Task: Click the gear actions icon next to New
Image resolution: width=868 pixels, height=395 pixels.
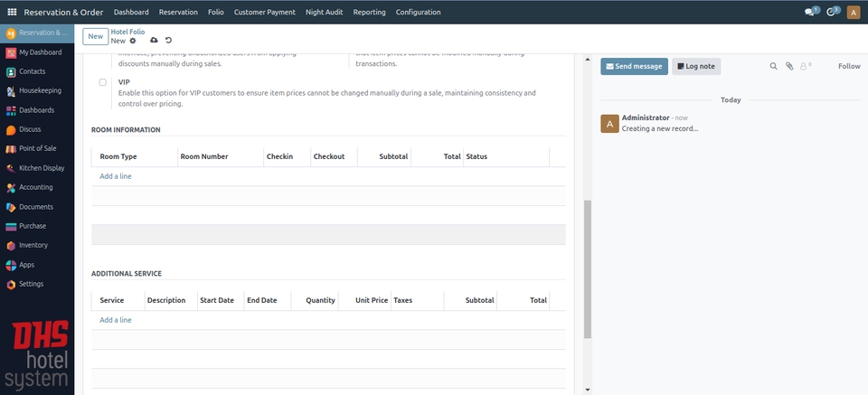Action: (x=132, y=41)
